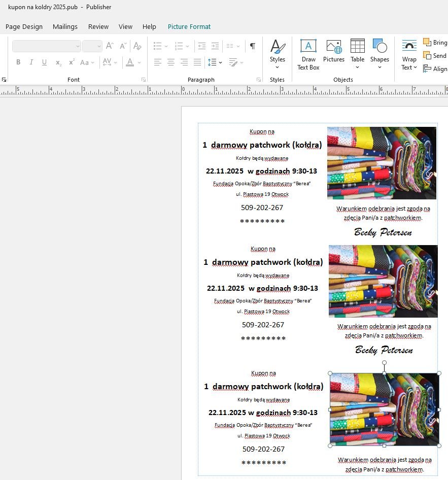The height and width of the screenshot is (480, 448).
Task: Click the second coupon's "Kupon na" heading
Action: (x=263, y=249)
